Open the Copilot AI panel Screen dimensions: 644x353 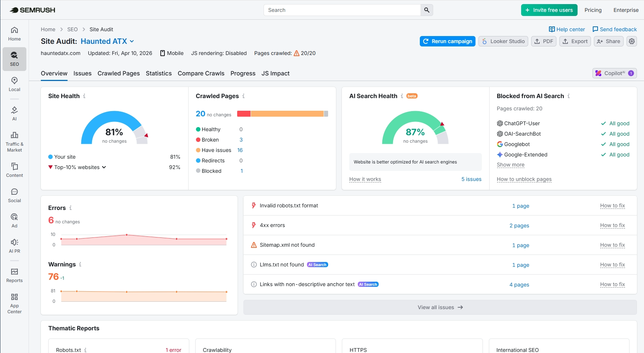click(x=614, y=73)
